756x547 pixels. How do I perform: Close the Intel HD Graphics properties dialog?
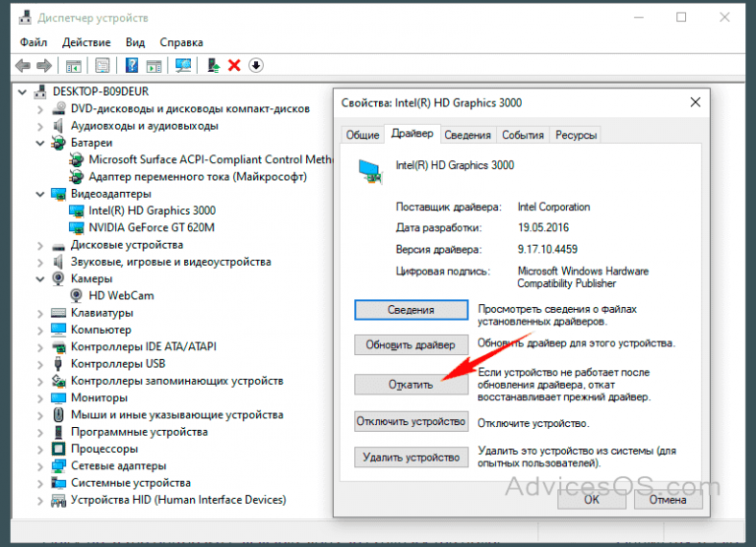(x=695, y=102)
